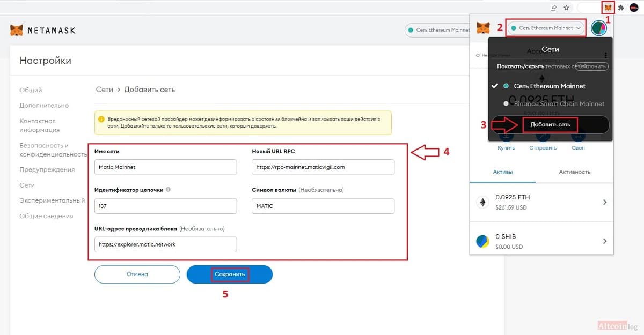The width and height of the screenshot is (644, 335).
Task: Click Добавить сеть in the networks popup
Action: tap(551, 125)
